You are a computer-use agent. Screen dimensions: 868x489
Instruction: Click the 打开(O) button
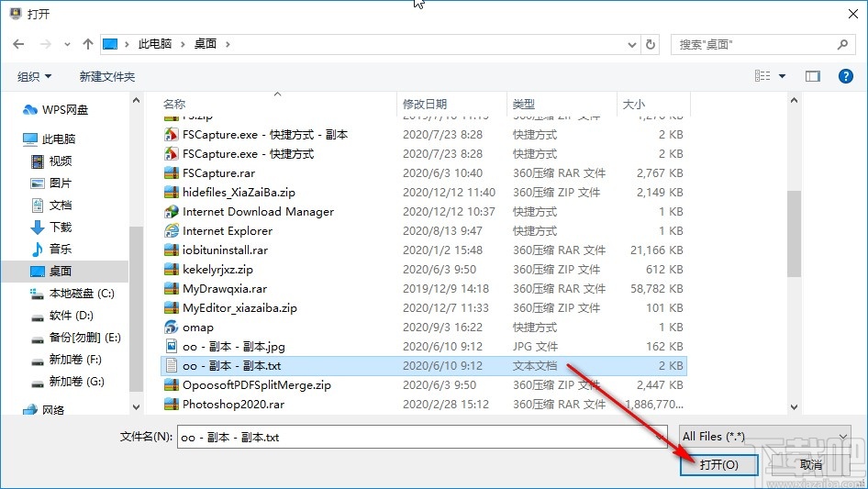pos(718,464)
